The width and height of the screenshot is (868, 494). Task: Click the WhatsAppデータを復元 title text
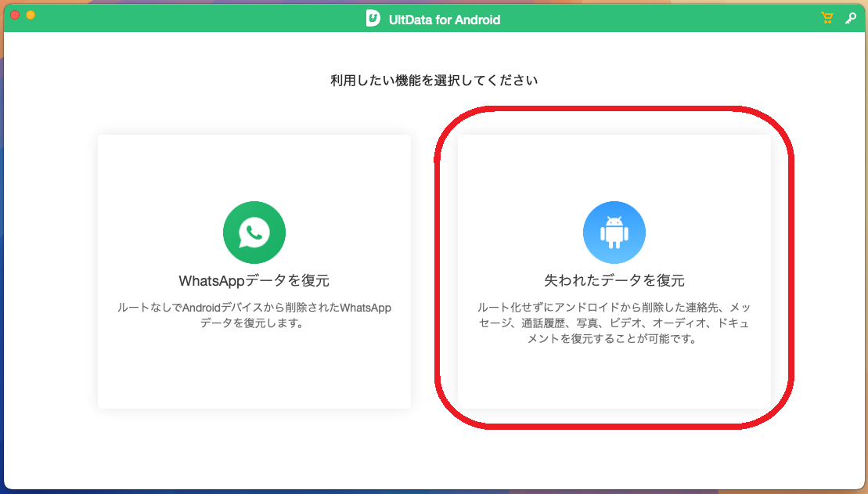(254, 280)
